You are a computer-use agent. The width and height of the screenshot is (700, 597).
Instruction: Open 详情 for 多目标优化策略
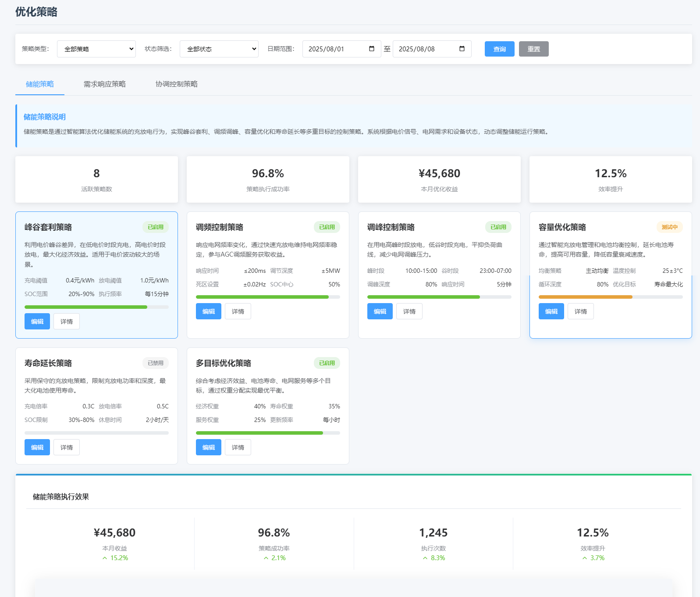(x=238, y=447)
